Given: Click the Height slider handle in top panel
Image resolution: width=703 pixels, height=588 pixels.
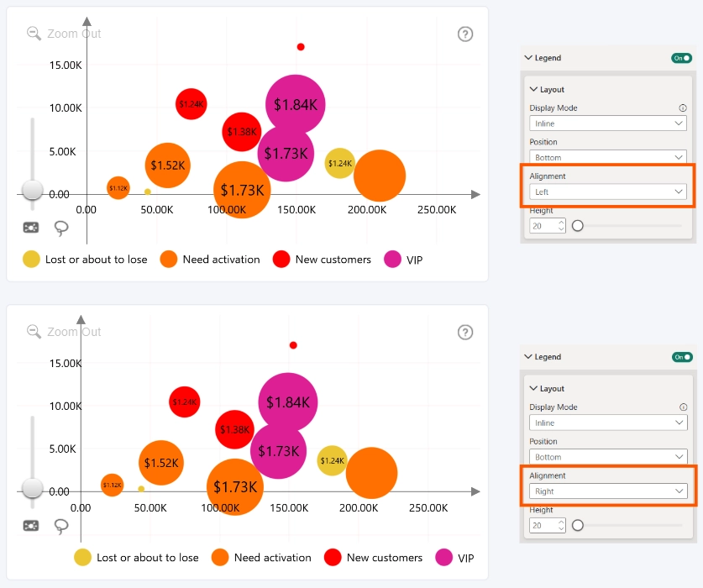Looking at the screenshot, I should click(578, 226).
